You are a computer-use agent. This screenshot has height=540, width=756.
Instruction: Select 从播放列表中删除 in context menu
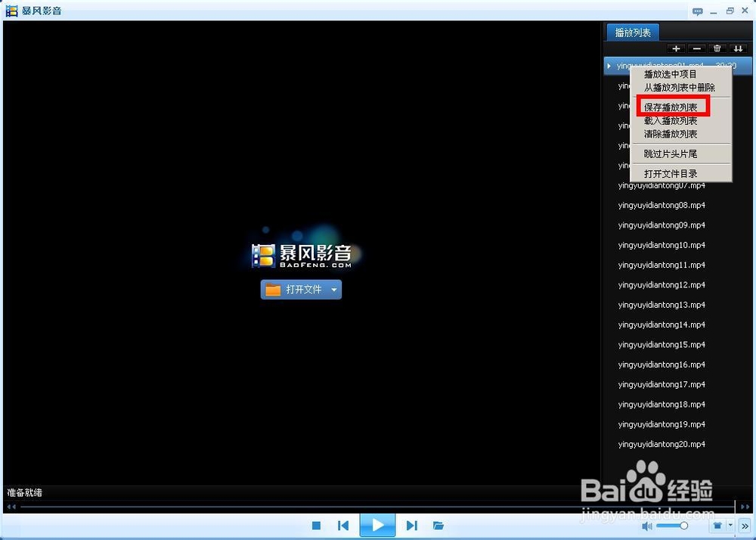pyautogui.click(x=680, y=88)
